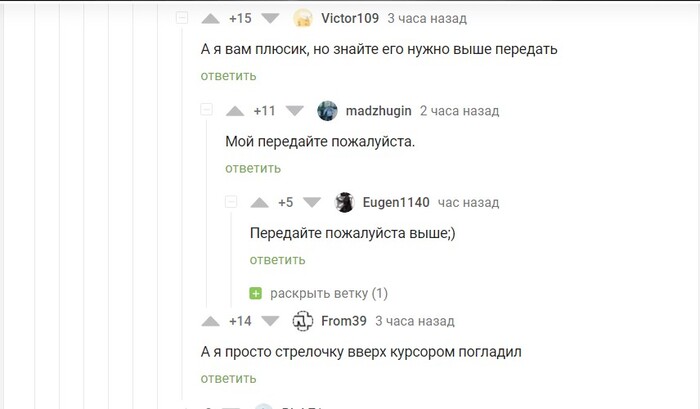Image resolution: width=700 pixels, height=409 pixels.
Task: Click Eugen1140's avatar picture
Action: (345, 202)
